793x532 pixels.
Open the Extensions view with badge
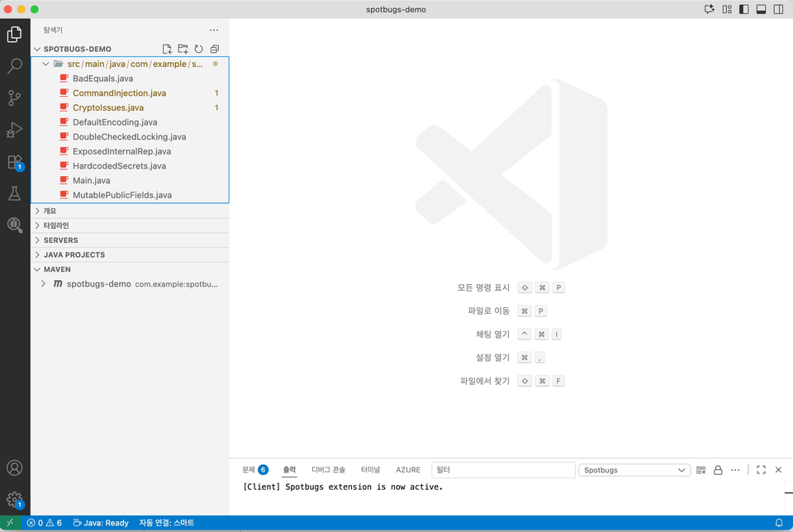point(15,163)
